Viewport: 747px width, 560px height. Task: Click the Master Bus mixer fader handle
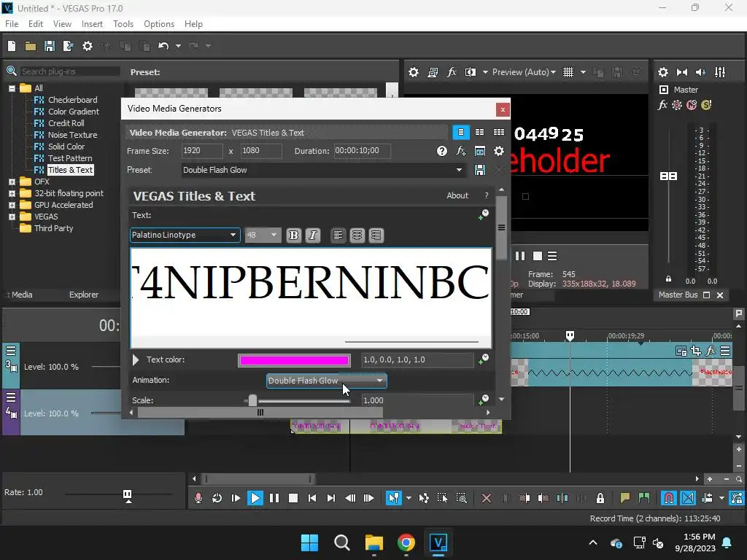(x=668, y=176)
